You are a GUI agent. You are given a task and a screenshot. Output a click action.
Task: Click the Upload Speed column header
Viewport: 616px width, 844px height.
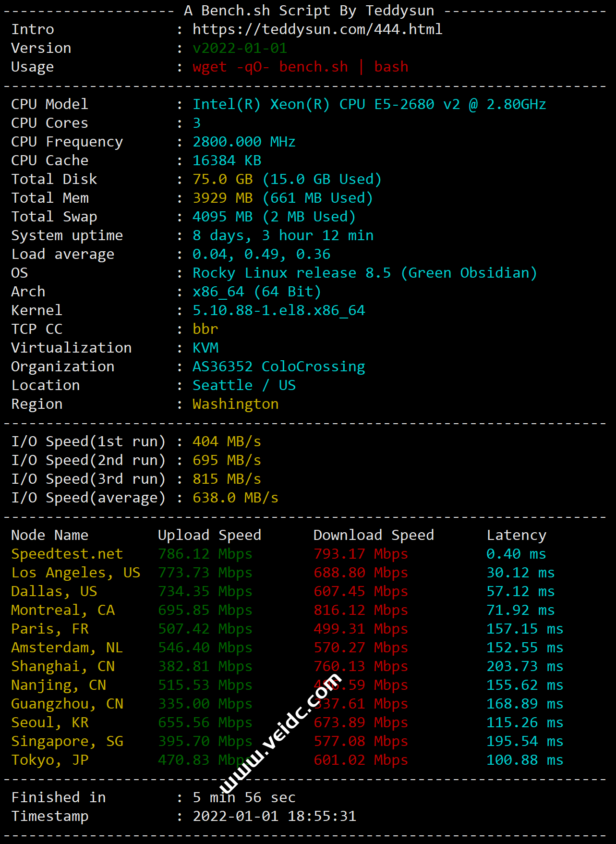(x=209, y=535)
